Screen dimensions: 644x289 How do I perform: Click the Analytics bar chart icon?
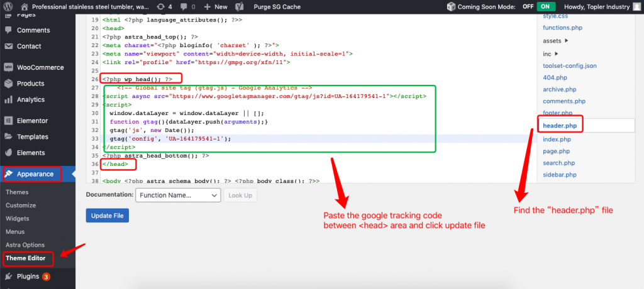coord(8,99)
